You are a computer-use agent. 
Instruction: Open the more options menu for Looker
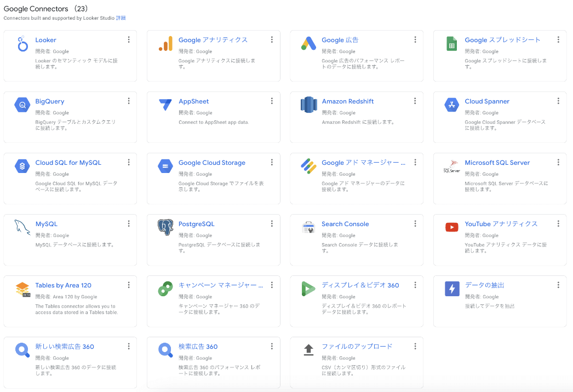129,39
